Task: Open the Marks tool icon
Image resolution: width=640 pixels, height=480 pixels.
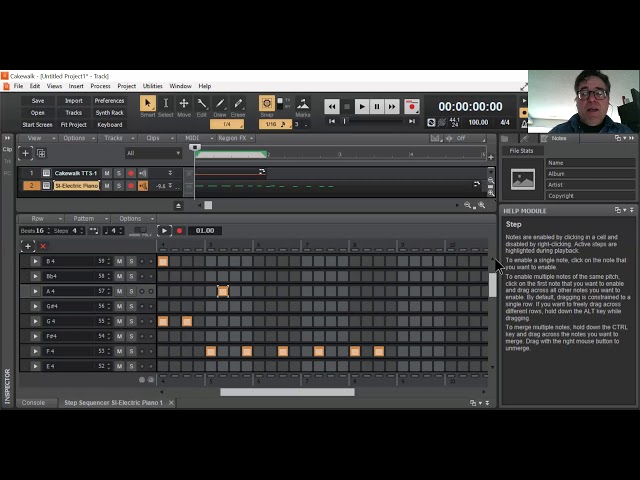Action: [302, 104]
